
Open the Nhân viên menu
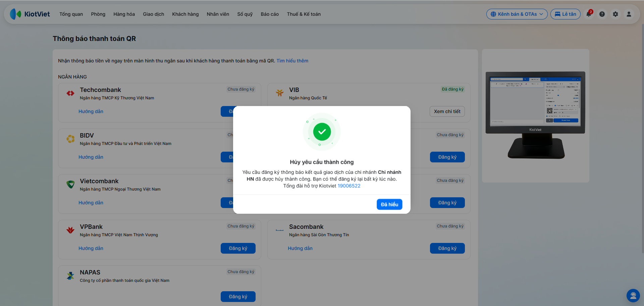click(x=218, y=14)
